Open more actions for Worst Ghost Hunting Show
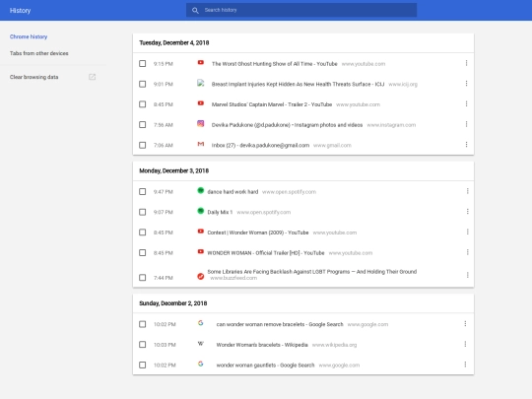 (467, 63)
